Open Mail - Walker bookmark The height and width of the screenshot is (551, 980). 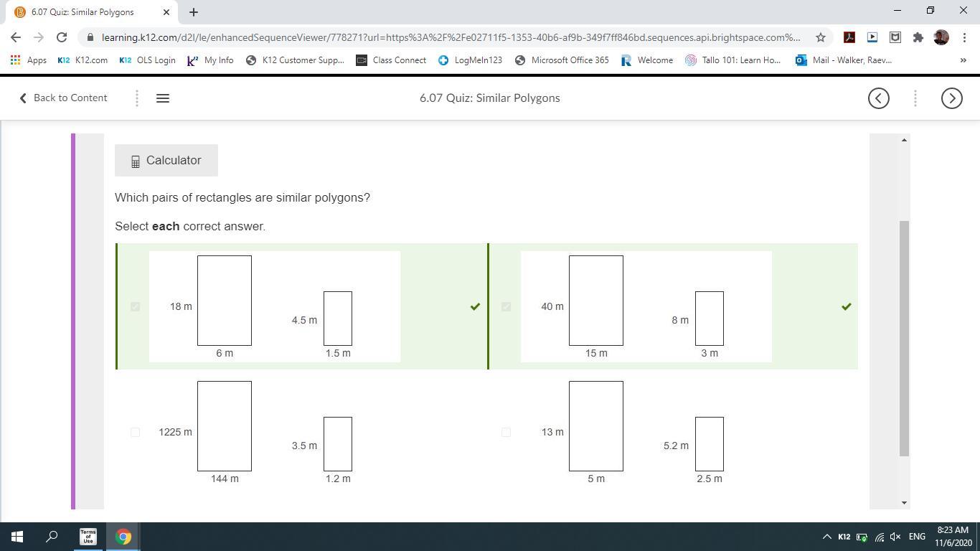pos(844,60)
